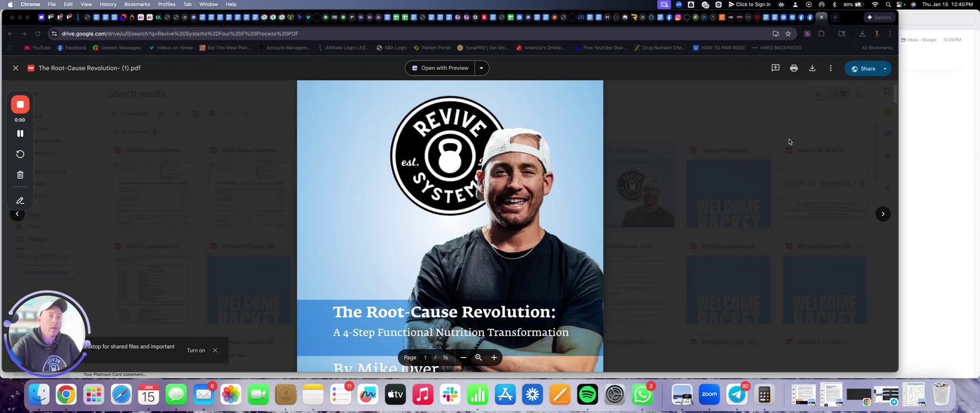The height and width of the screenshot is (413, 980).
Task: Bookmark this page with the star icon
Action: pyautogui.click(x=788, y=34)
